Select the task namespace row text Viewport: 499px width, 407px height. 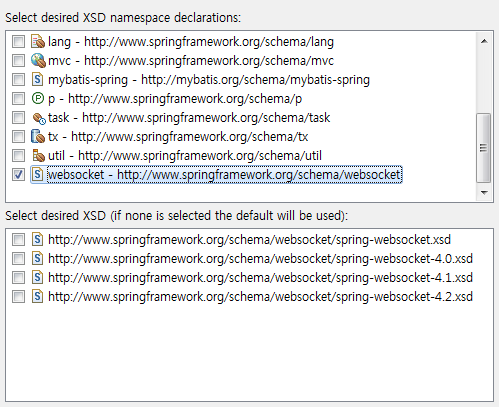point(189,118)
